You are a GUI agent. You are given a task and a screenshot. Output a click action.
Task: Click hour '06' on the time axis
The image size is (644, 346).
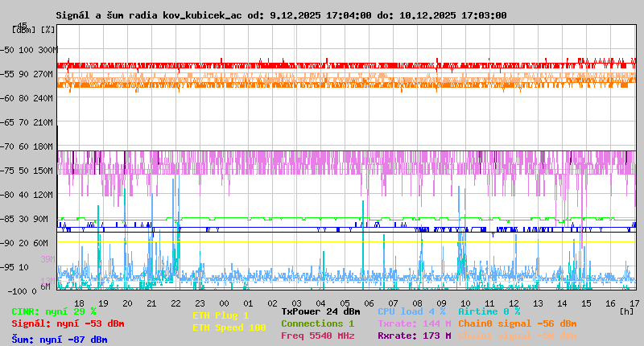click(x=369, y=303)
